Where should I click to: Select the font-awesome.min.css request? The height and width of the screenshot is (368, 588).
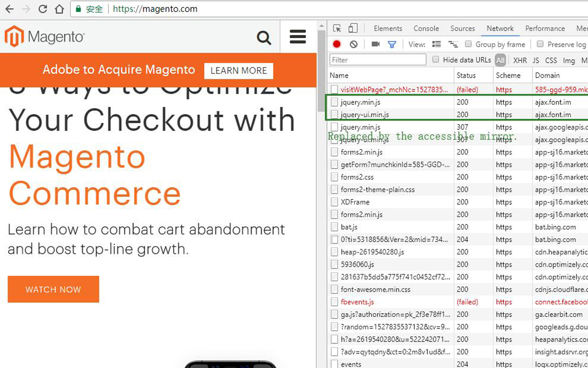point(458,289)
